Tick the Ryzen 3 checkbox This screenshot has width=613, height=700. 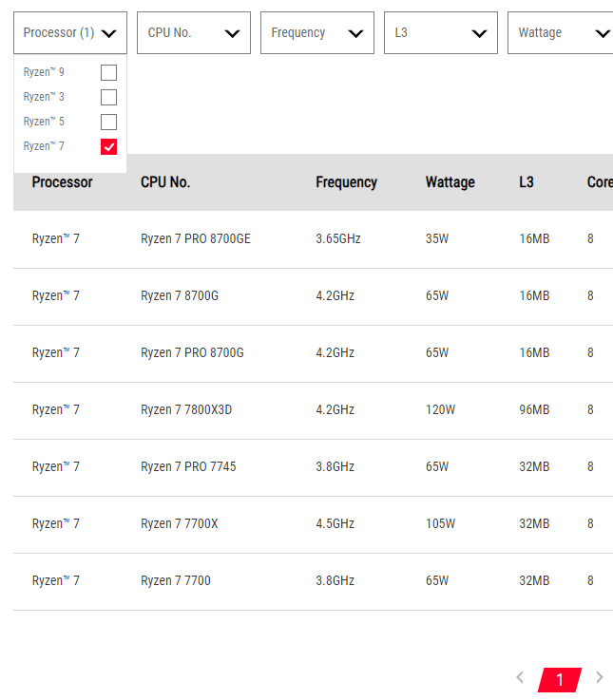pos(108,97)
